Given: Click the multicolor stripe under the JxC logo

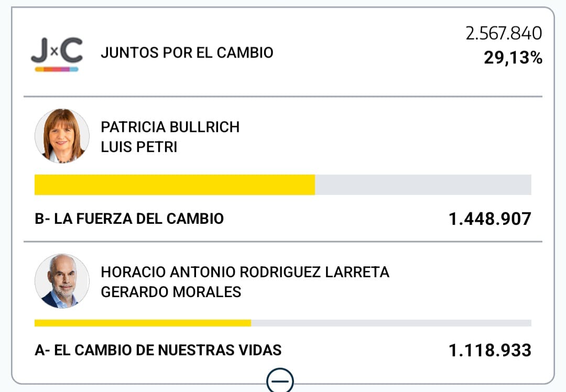Looking at the screenshot, I should click(57, 69).
